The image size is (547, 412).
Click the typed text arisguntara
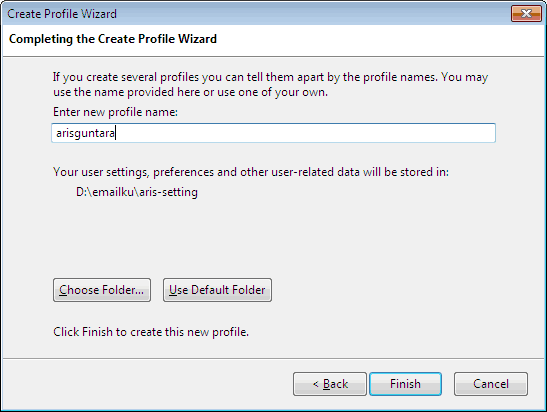click(x=85, y=133)
